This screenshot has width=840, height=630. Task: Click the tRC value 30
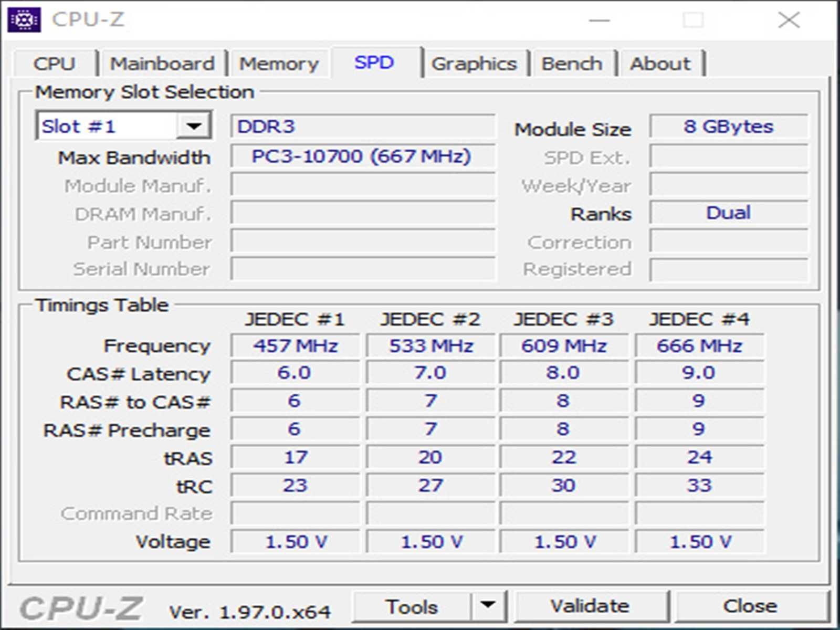coord(564,485)
